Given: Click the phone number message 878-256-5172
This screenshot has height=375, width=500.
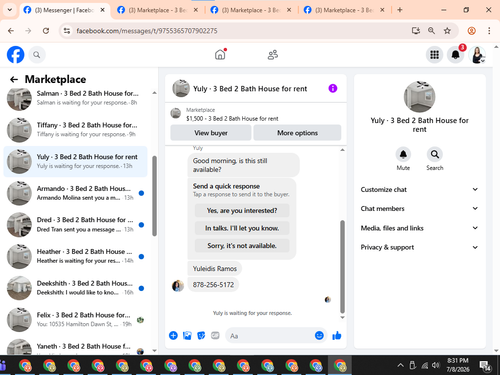Looking at the screenshot, I should click(x=213, y=285).
